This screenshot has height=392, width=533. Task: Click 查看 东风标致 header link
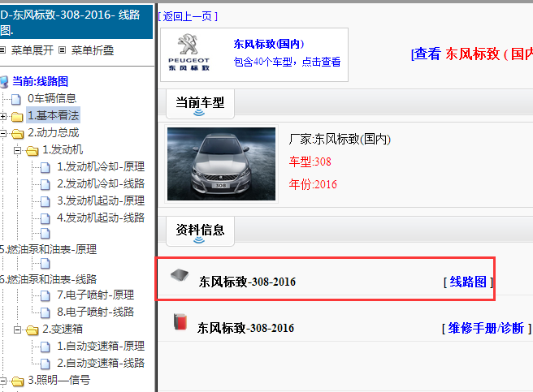click(472, 54)
